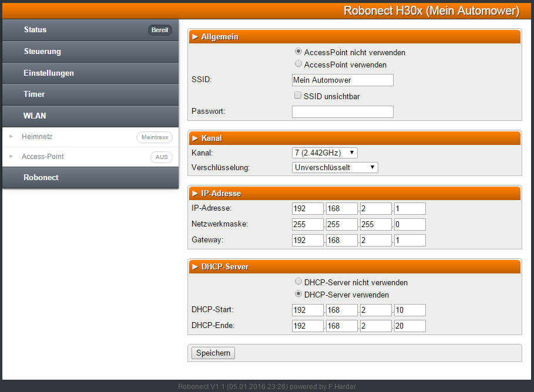Click the arrow icon beside Access-Point
Image resolution: width=534 pixels, height=392 pixels.
(11, 157)
